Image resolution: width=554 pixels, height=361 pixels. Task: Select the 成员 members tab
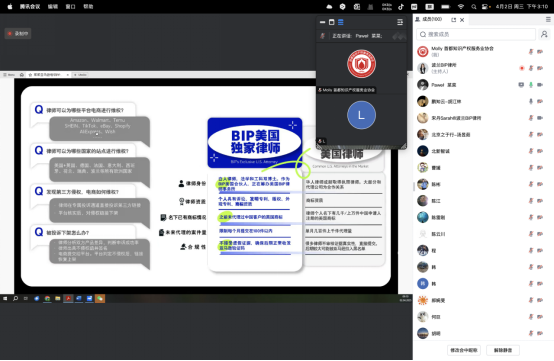tap(430, 19)
